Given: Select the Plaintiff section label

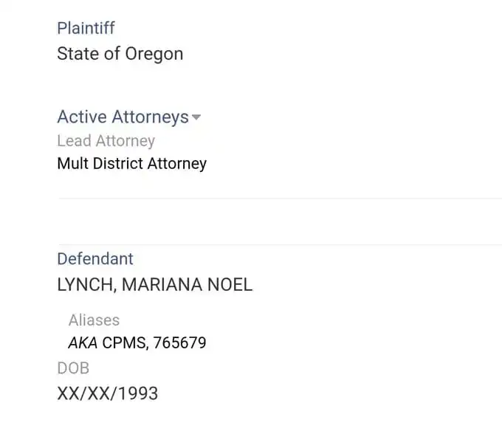Looking at the screenshot, I should [x=86, y=29].
